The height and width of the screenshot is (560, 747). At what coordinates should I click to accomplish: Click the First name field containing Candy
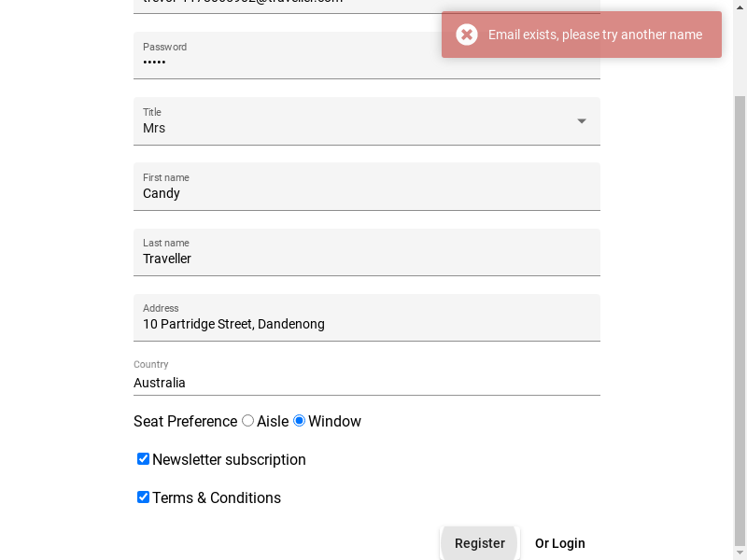(x=366, y=193)
